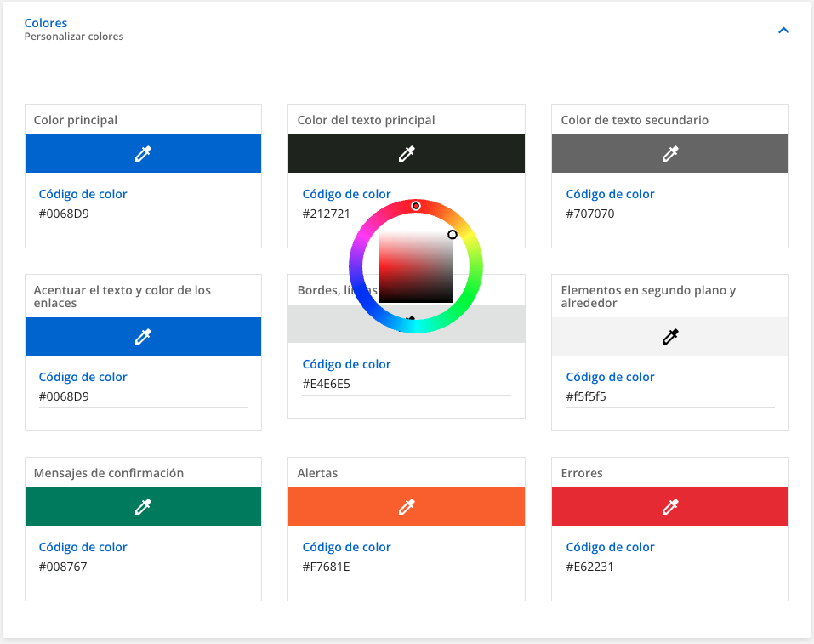Click the Alertas #F7681E code field
The width and height of the screenshot is (814, 644).
tap(407, 567)
